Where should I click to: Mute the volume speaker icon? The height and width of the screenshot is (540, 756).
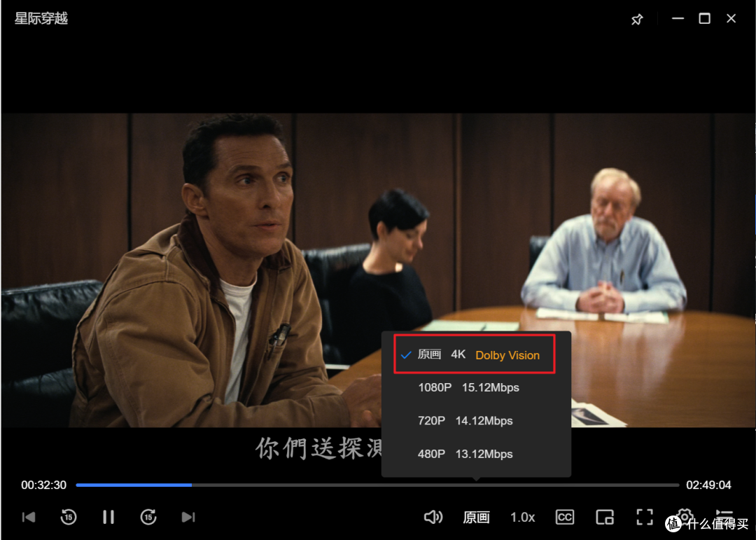click(433, 518)
